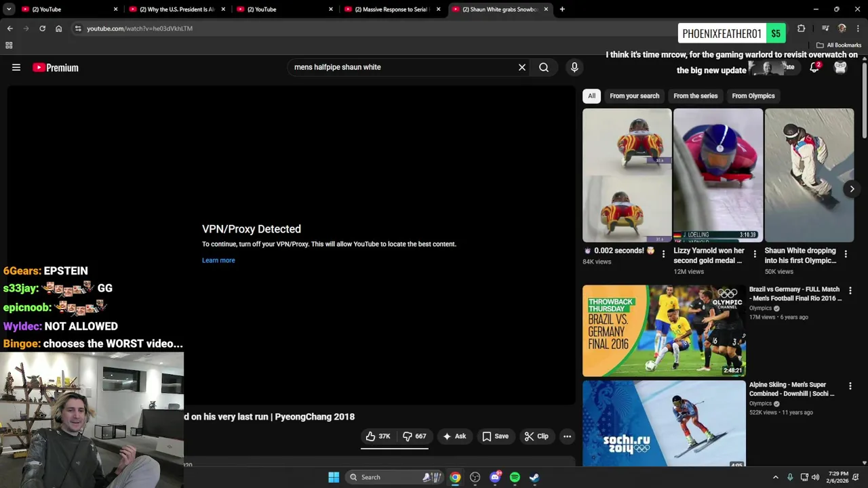Select the From the series chip
The height and width of the screenshot is (488, 868).
click(695, 96)
